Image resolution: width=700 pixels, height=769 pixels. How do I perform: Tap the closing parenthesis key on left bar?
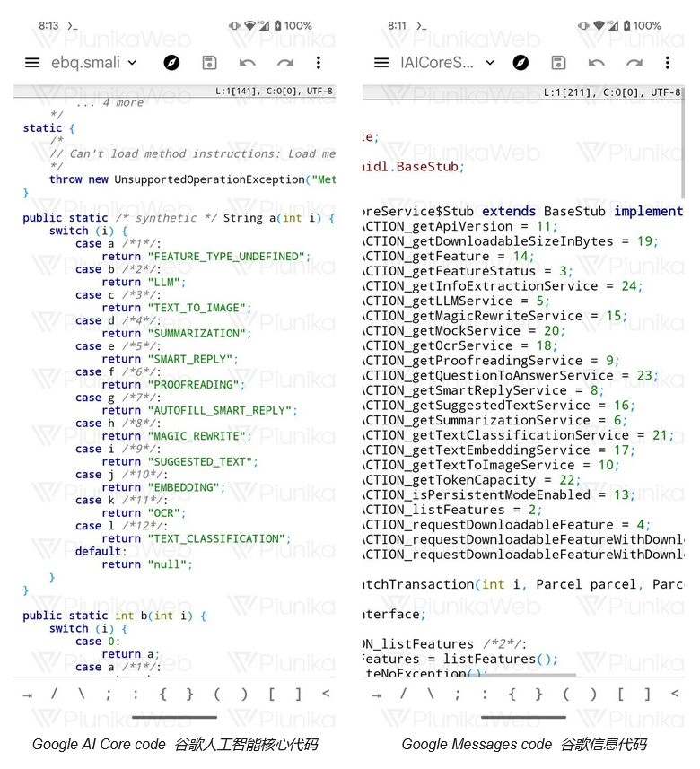[x=244, y=694]
